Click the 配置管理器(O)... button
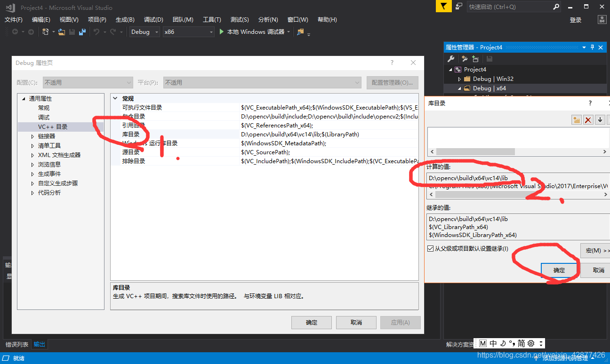The height and width of the screenshot is (364, 610). click(393, 82)
